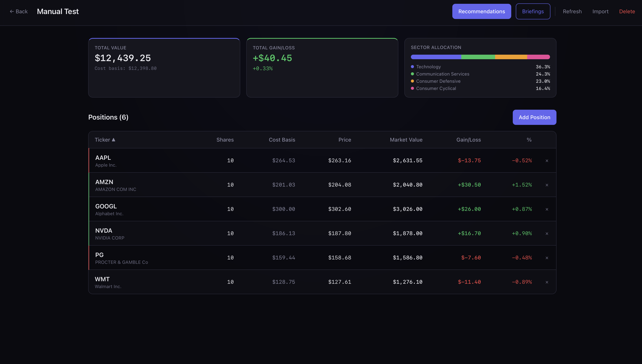The width and height of the screenshot is (642, 364).
Task: Toggle Ticker column sort arrow
Action: click(x=113, y=140)
